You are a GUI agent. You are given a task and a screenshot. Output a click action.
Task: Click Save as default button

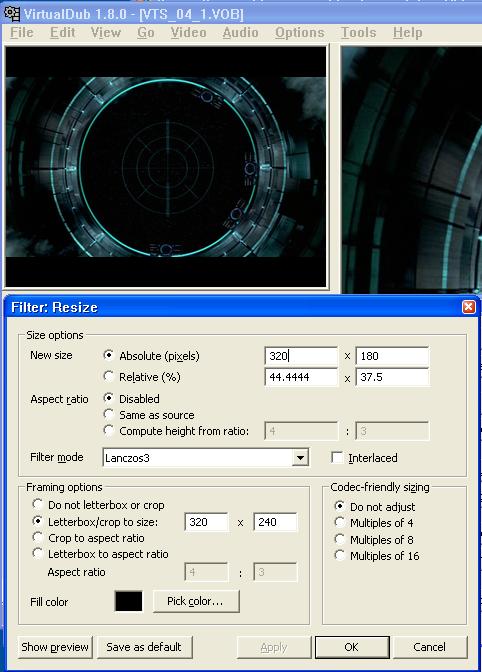pyautogui.click(x=144, y=647)
